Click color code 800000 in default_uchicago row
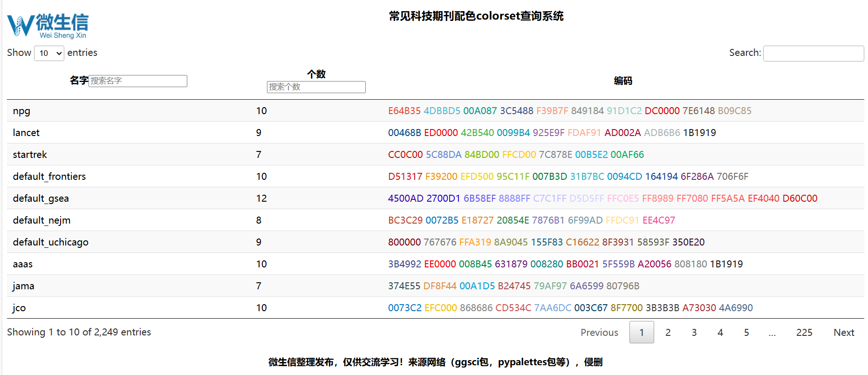Image resolution: width=868 pixels, height=375 pixels. [404, 242]
